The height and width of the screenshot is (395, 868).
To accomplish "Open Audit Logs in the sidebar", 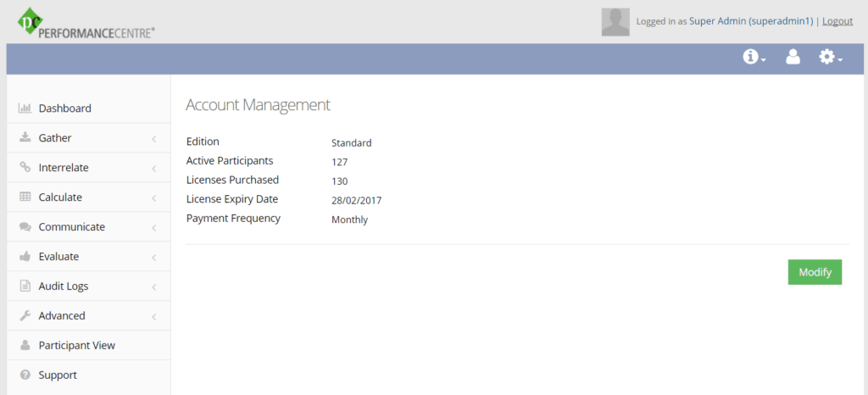I will coord(88,286).
